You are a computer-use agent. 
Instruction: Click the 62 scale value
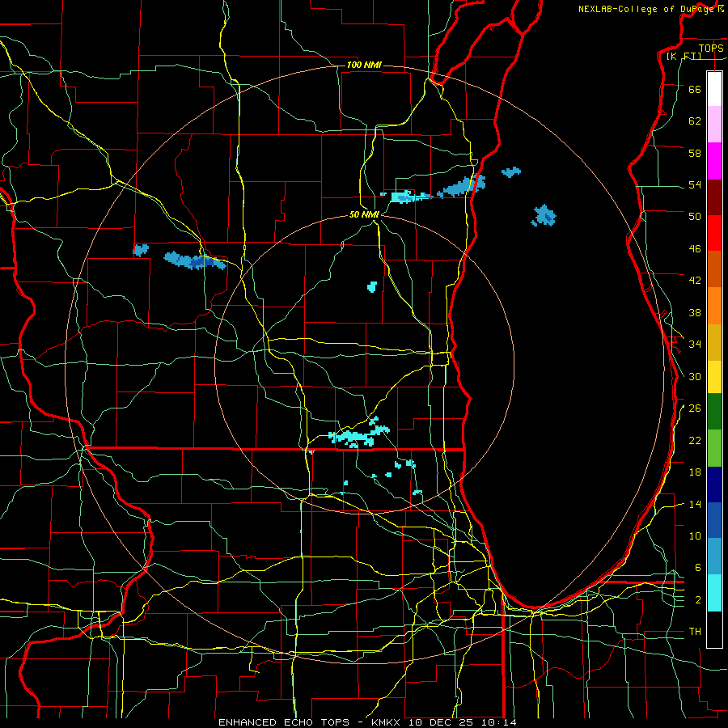click(x=695, y=121)
